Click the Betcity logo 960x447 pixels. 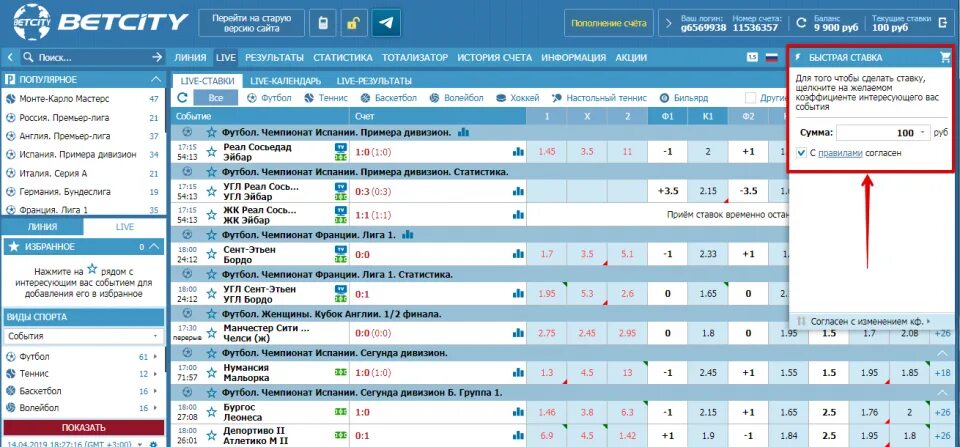click(100, 23)
